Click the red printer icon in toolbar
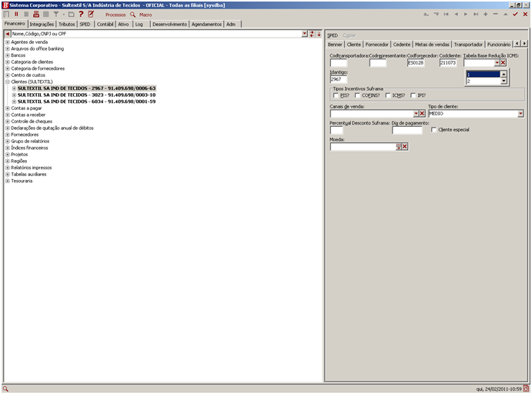532x393 pixels. point(35,14)
